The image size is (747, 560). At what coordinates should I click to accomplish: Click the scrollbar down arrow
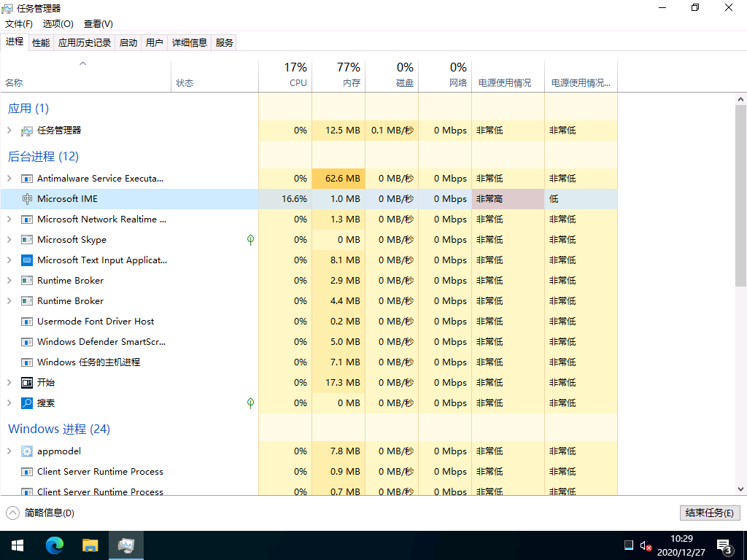point(740,489)
